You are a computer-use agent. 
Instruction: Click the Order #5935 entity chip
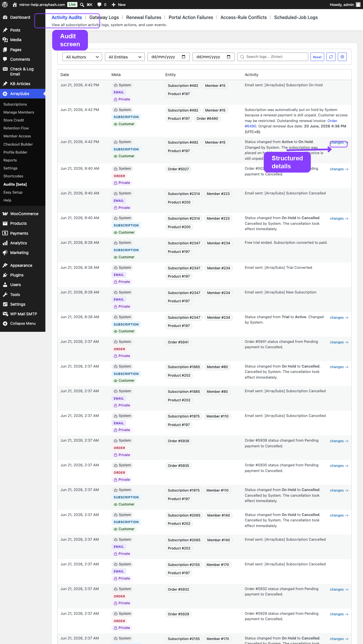178,466
